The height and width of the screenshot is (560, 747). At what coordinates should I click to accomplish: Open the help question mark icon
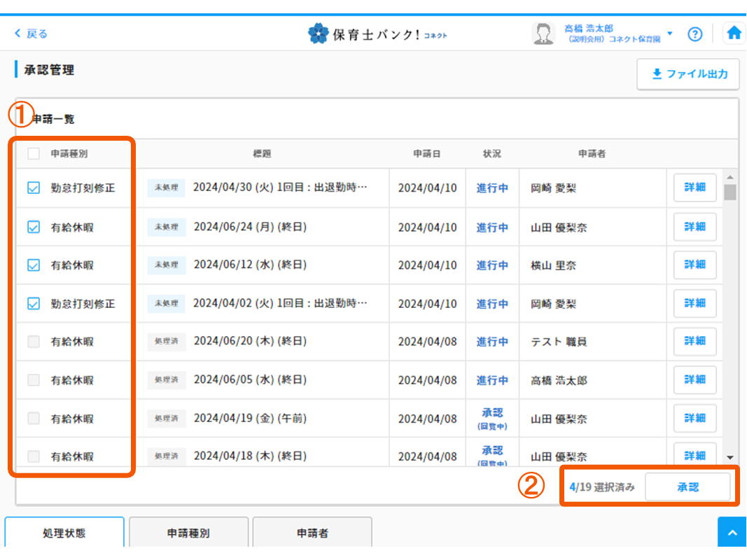694,34
